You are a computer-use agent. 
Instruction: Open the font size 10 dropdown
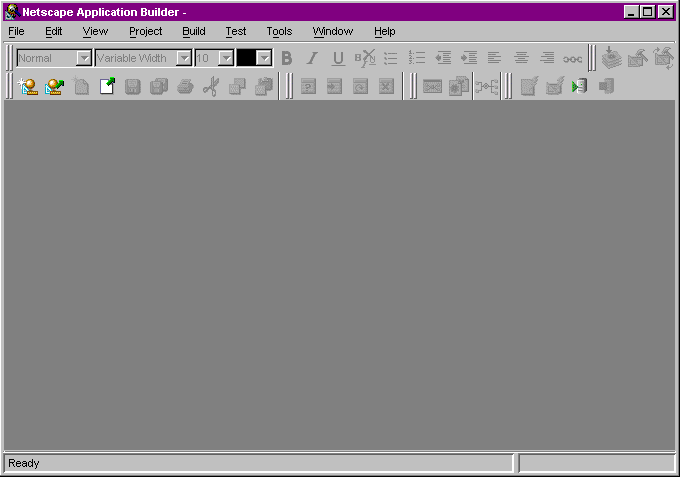(x=226, y=58)
